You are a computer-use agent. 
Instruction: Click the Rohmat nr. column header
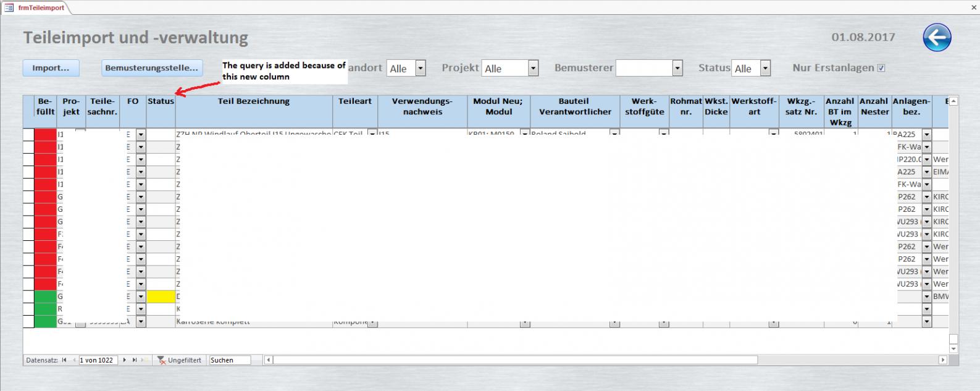click(x=686, y=112)
